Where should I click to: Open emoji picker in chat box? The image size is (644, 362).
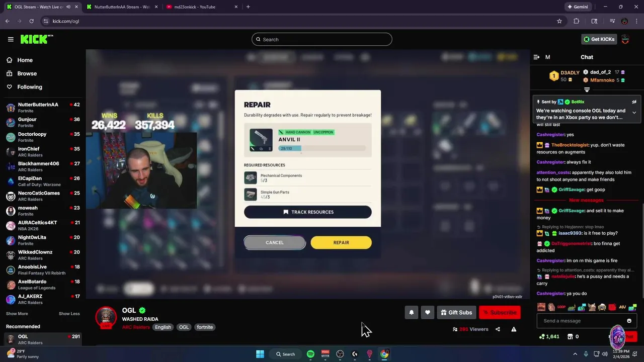tap(629, 321)
